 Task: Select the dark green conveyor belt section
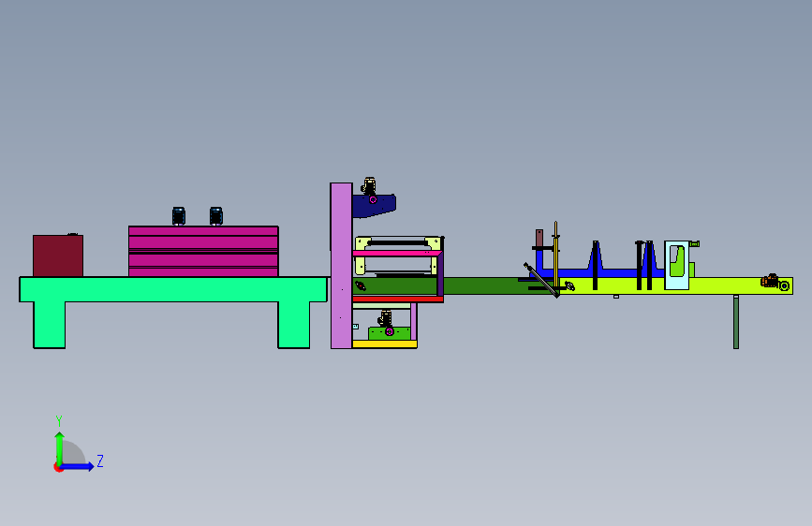[481, 285]
